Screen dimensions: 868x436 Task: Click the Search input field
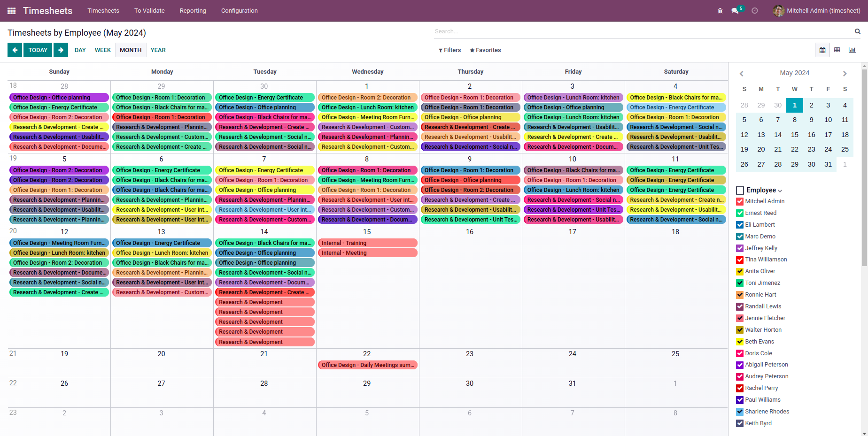643,31
